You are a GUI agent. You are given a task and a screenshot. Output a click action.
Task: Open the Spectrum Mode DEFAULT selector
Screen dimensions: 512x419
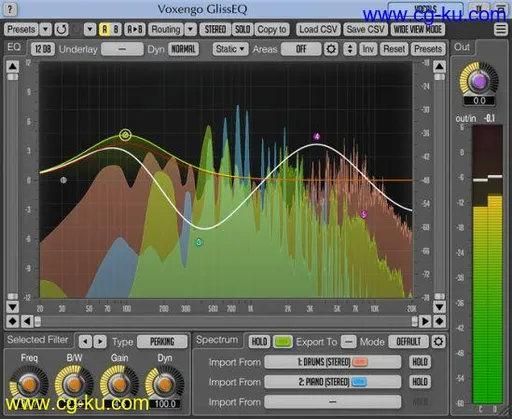(408, 342)
